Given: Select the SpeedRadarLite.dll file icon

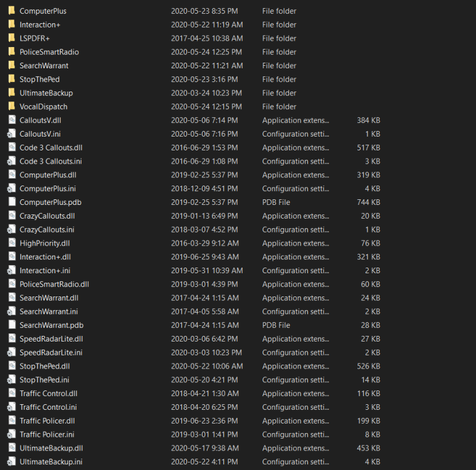Looking at the screenshot, I should click(12, 338).
